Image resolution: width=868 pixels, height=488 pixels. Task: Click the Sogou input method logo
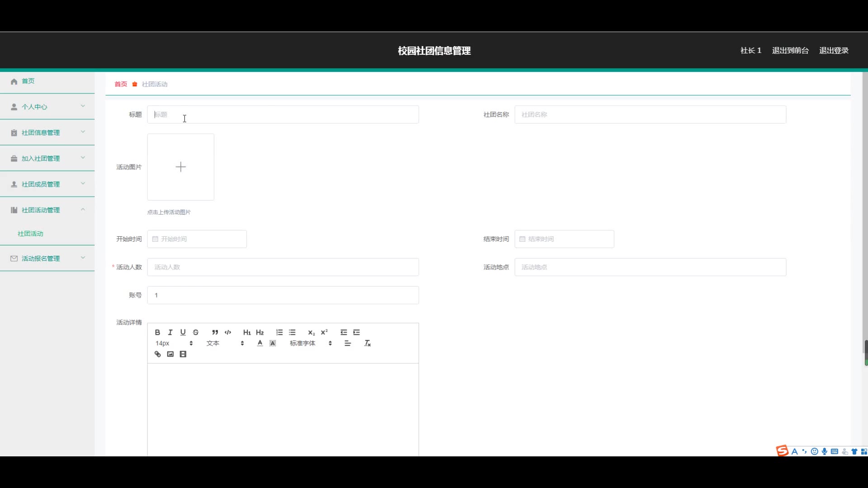coord(782,451)
